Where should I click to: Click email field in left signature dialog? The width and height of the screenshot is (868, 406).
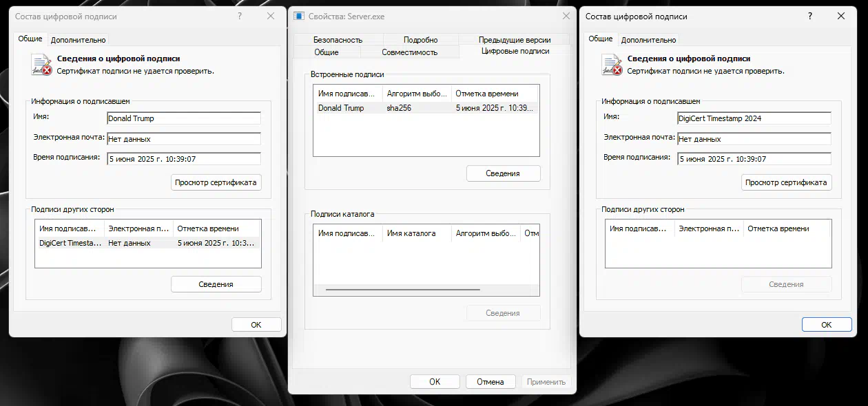(x=184, y=139)
